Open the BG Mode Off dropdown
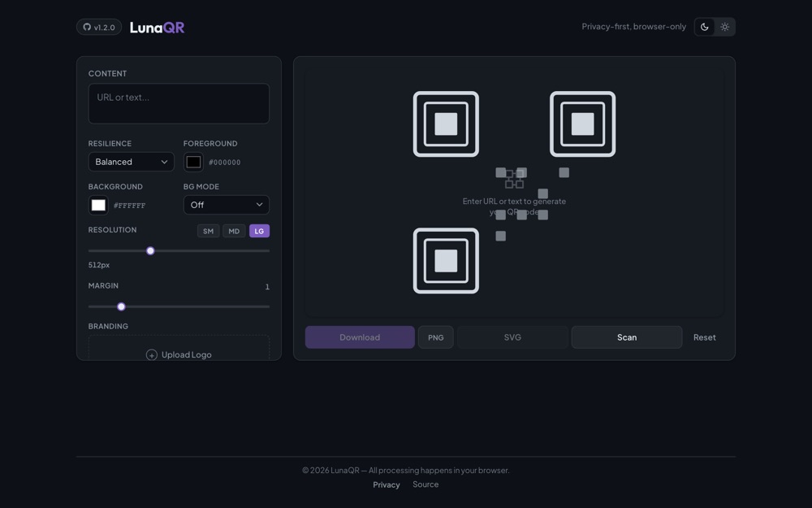 [227, 205]
